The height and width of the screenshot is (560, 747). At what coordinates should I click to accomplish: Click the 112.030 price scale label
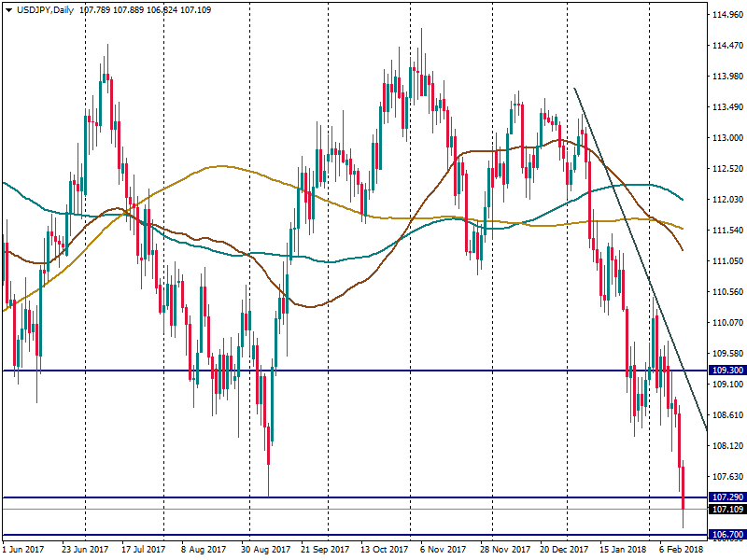pyautogui.click(x=726, y=200)
